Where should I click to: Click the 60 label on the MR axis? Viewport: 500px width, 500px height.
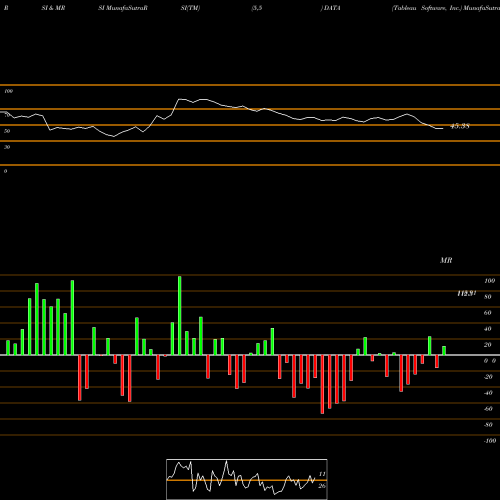coord(488,313)
